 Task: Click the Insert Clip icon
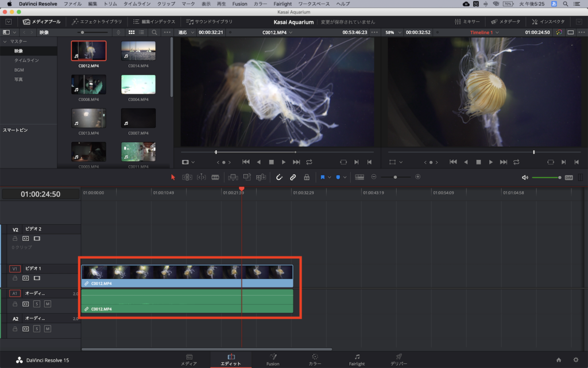(x=233, y=177)
